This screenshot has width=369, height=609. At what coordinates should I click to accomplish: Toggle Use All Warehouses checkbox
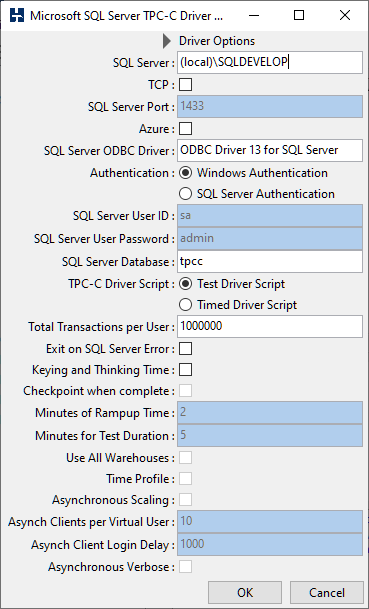point(185,458)
